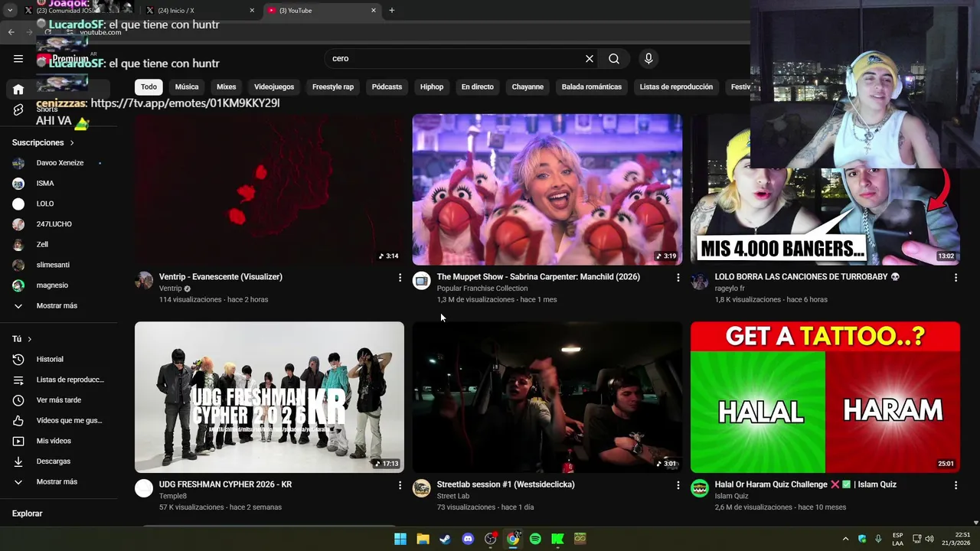Play the Streetlab session car thumbnail
Image resolution: width=980 pixels, height=551 pixels.
(x=547, y=397)
